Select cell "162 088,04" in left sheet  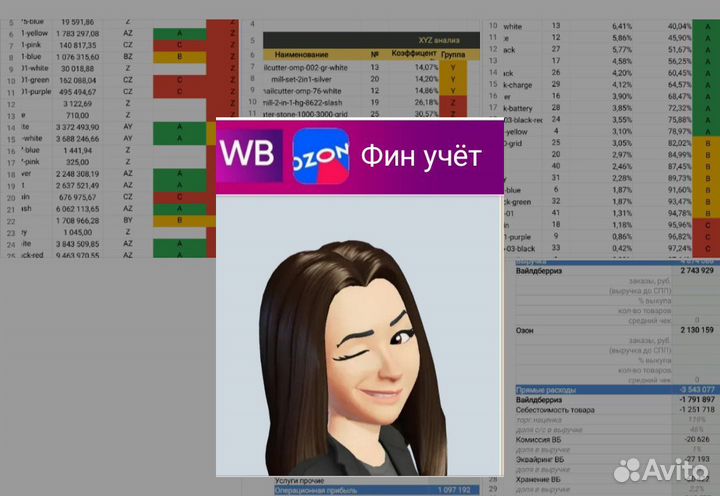78,80
